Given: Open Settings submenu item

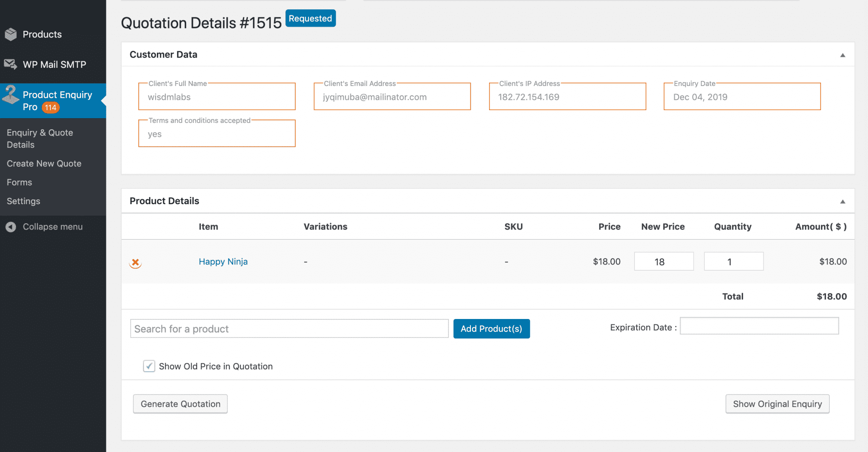Looking at the screenshot, I should [24, 201].
